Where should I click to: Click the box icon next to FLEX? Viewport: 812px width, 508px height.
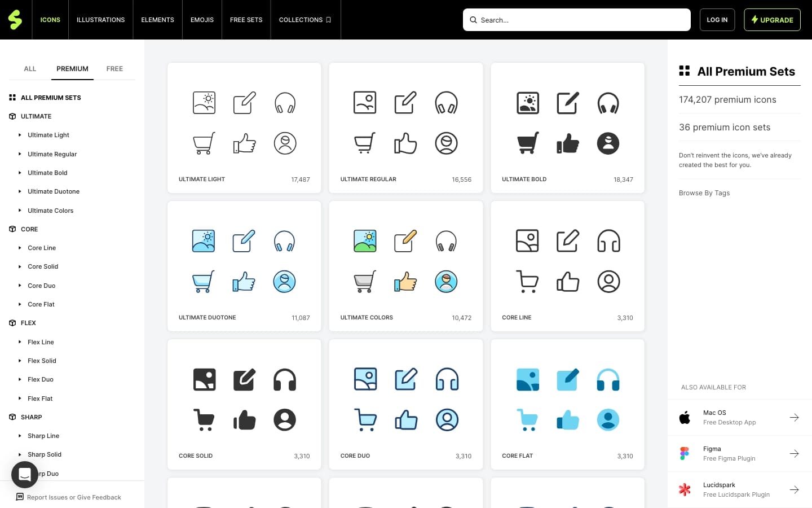tap(12, 323)
